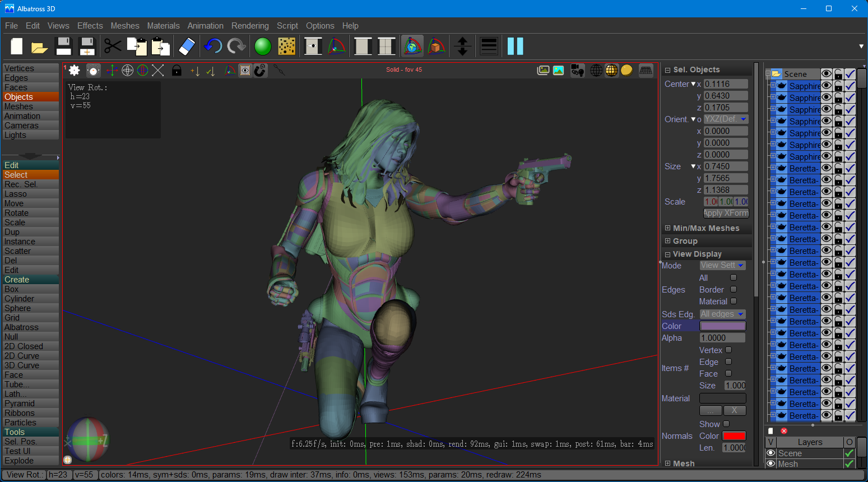Image resolution: width=868 pixels, height=482 pixels.
Task: Open the Materials menu
Action: (163, 26)
